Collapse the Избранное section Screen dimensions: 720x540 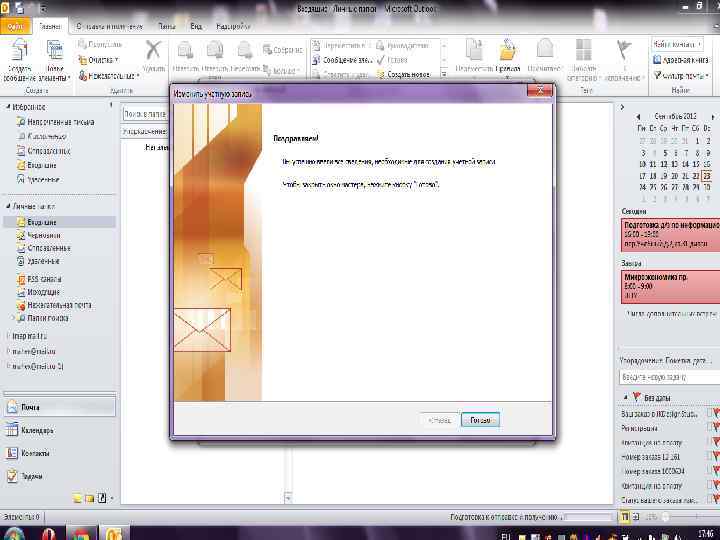point(8,107)
